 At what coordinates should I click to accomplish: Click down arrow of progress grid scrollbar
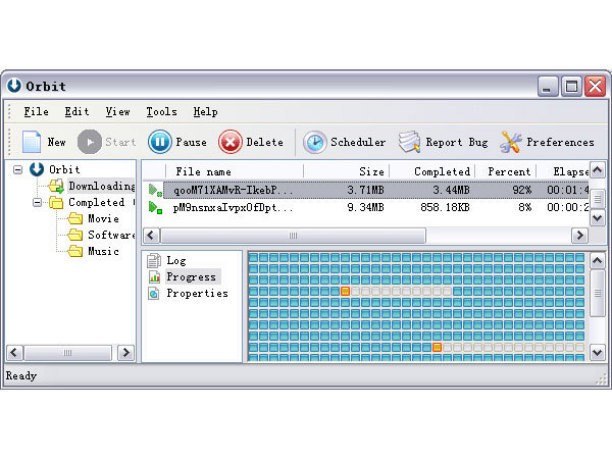point(598,352)
